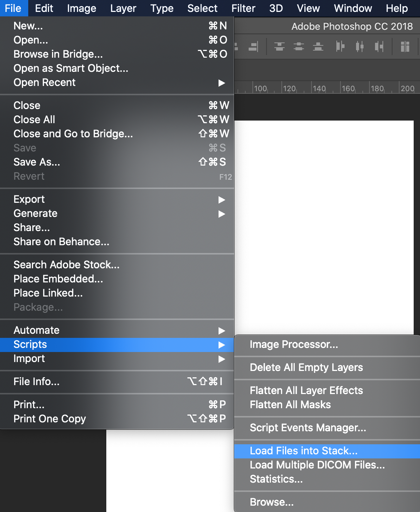Expand the Export submenu arrow
Screen dimensions: 420x512
(x=222, y=199)
